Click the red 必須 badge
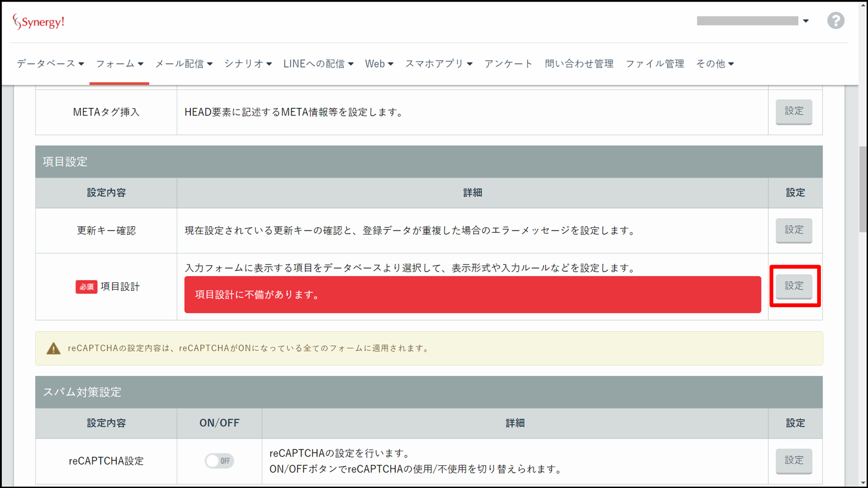 point(86,287)
